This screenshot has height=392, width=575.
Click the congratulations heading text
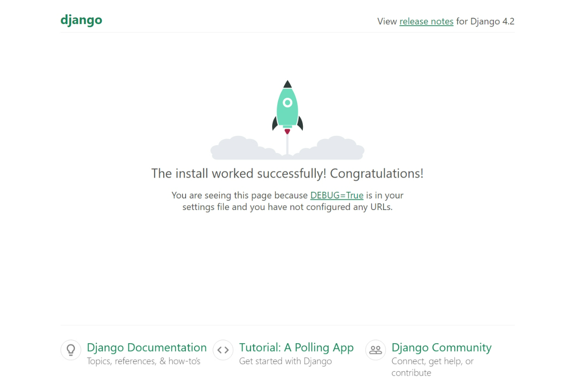(x=287, y=174)
